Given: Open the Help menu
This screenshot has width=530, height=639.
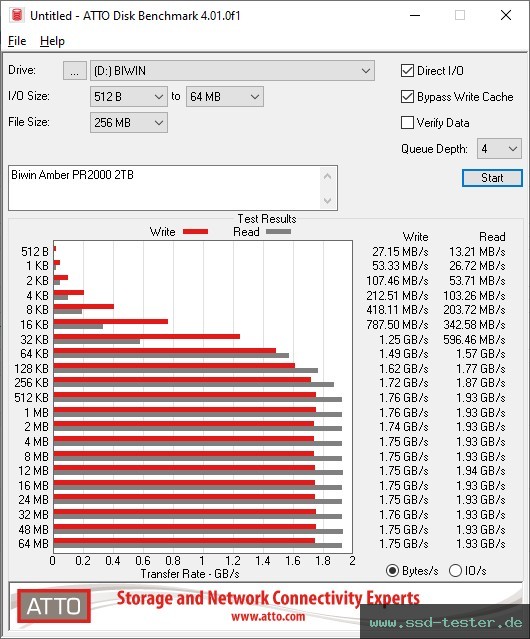Looking at the screenshot, I should click(x=52, y=41).
